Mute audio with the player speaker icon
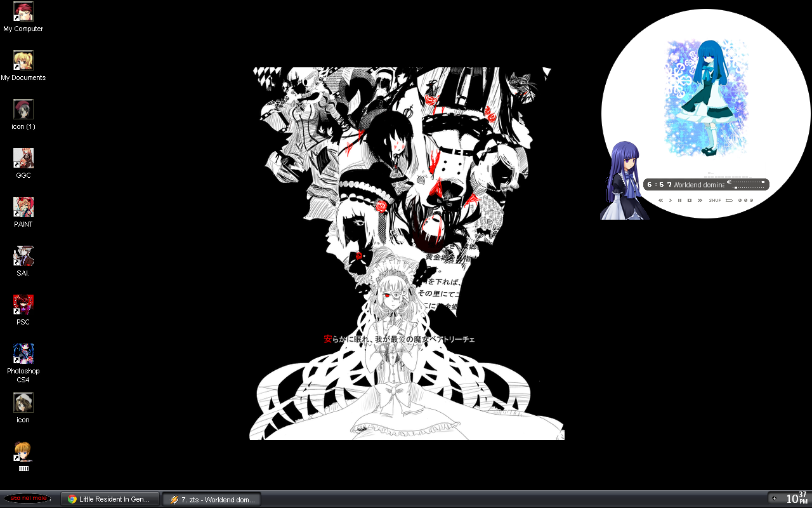 tap(729, 182)
